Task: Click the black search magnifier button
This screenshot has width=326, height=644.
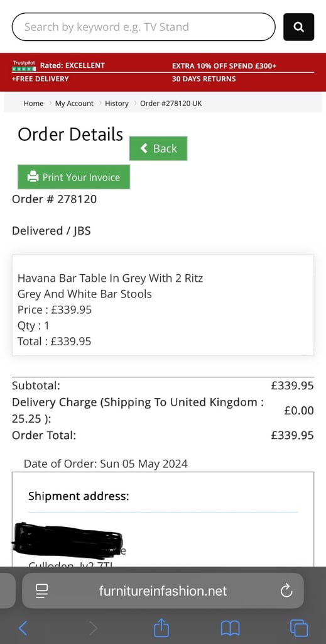Action: pos(298,27)
